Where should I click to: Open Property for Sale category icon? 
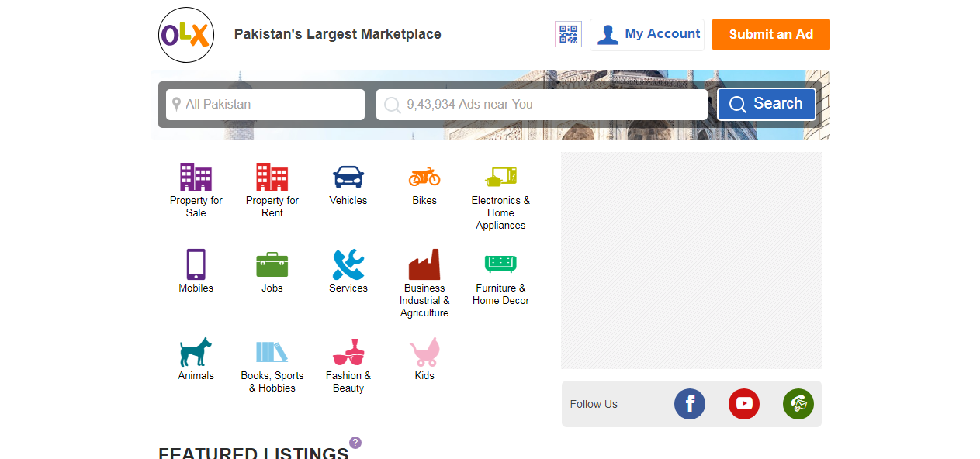196,177
